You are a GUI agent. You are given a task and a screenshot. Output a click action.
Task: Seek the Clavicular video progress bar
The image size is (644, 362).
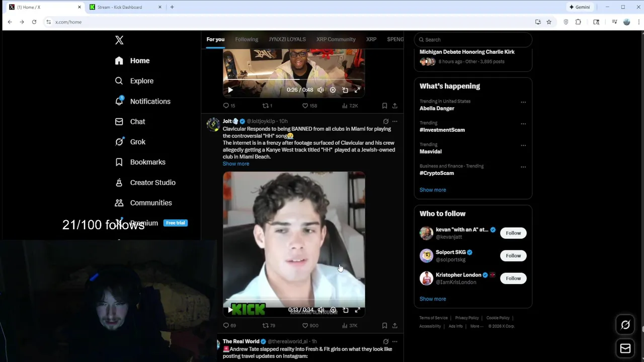[294, 300]
